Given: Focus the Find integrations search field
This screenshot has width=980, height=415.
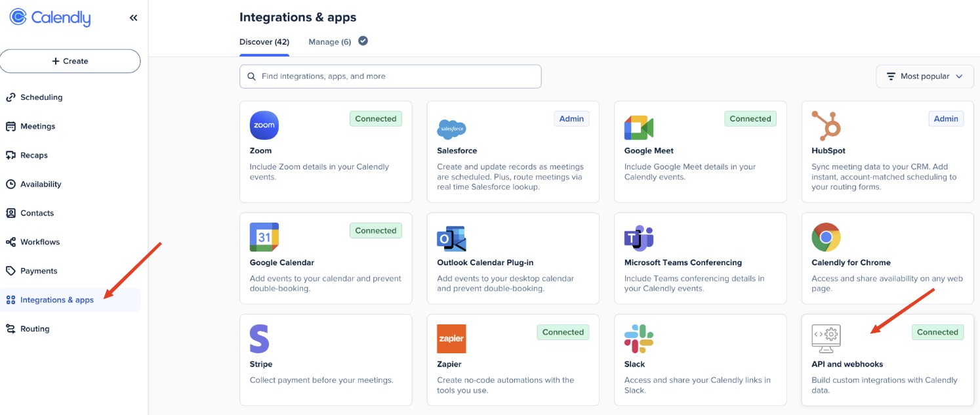Looking at the screenshot, I should tap(390, 76).
